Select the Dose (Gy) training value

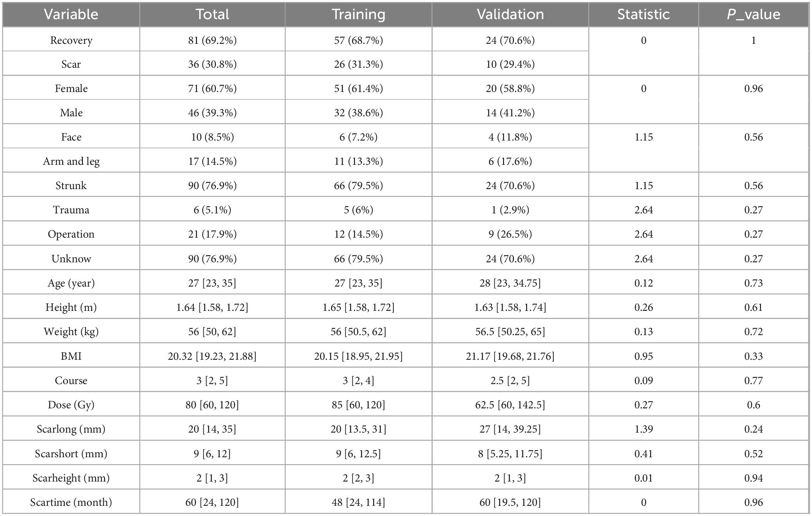[359, 405]
